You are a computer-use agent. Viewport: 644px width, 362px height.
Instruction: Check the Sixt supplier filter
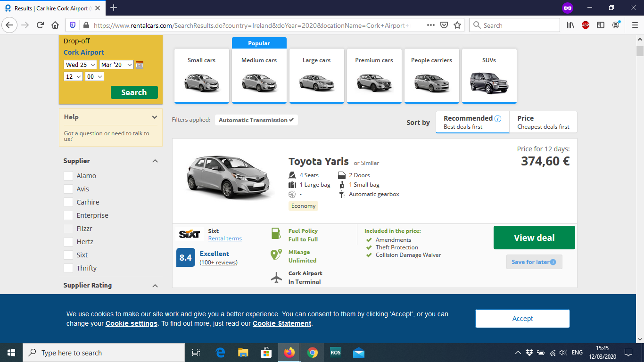tap(68, 255)
